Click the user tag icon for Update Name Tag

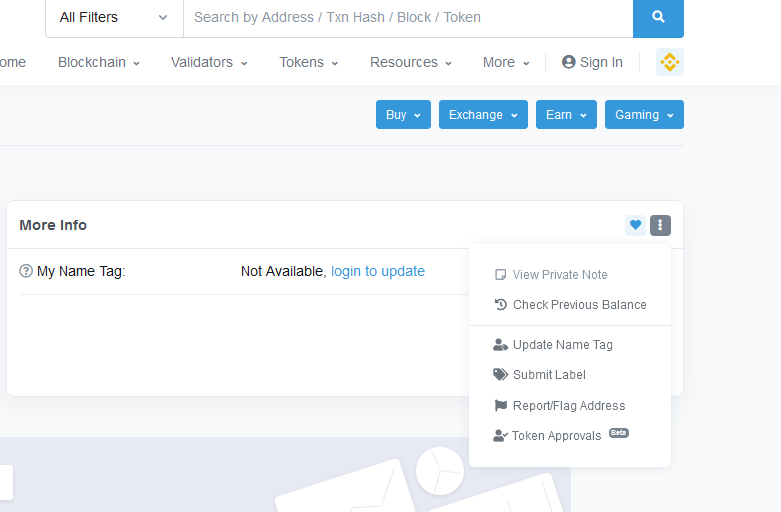500,345
